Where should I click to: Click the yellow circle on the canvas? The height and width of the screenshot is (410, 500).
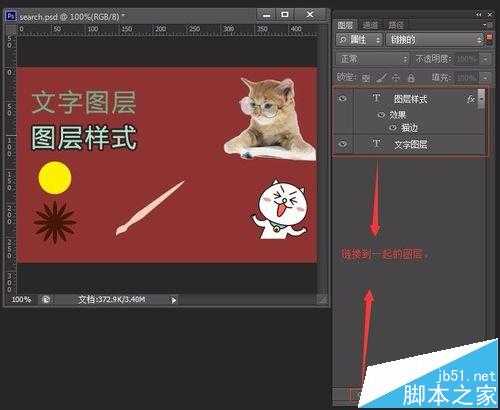(x=55, y=178)
